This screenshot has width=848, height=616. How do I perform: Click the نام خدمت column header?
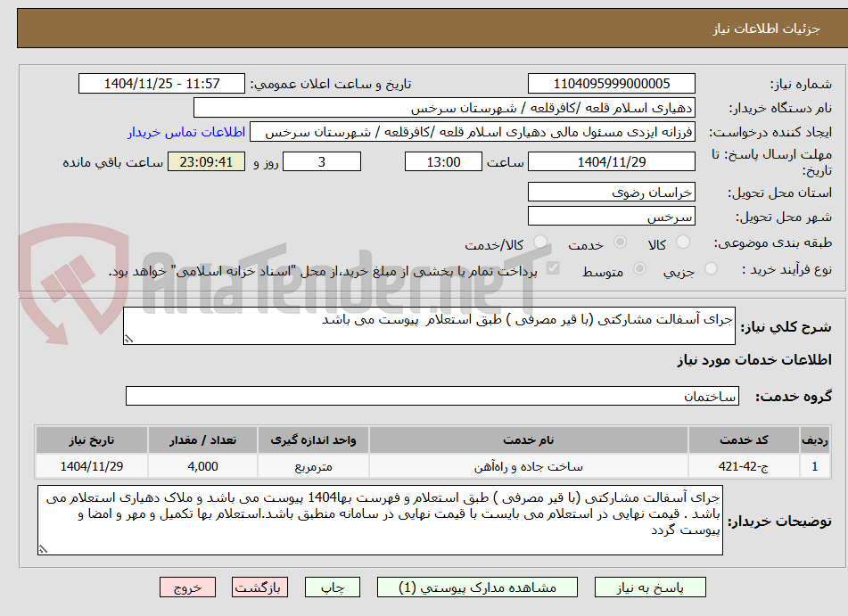[x=529, y=440]
